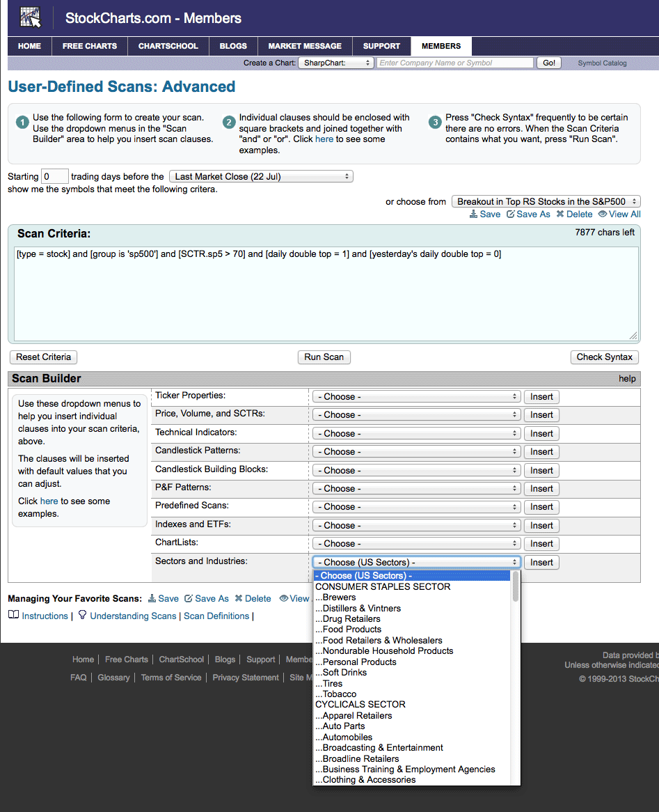The height and width of the screenshot is (812, 659).
Task: Click the 'here' examples link in step 2
Action: coord(324,139)
